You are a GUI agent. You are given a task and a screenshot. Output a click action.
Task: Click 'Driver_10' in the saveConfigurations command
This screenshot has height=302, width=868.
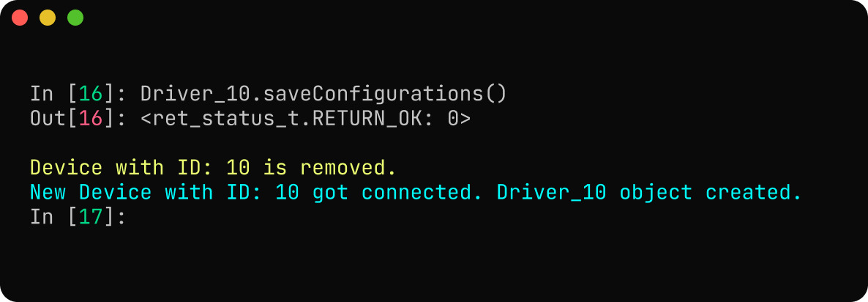tap(195, 94)
